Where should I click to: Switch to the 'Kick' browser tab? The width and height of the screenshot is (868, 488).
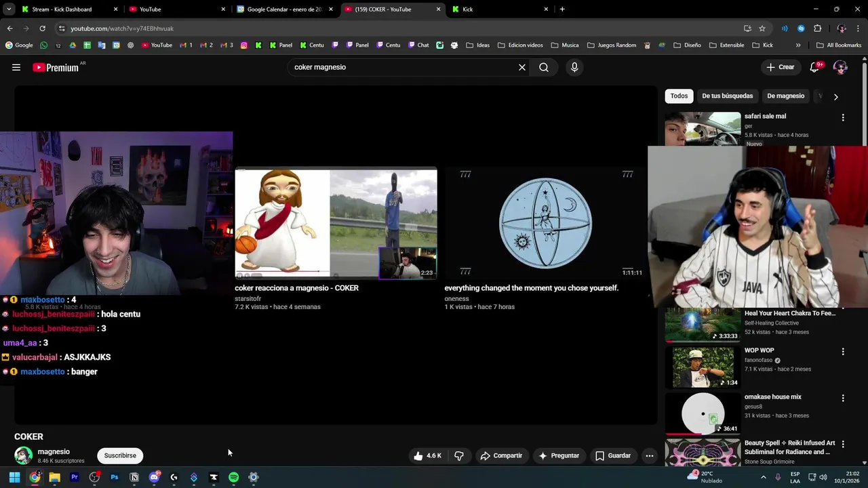pos(500,9)
